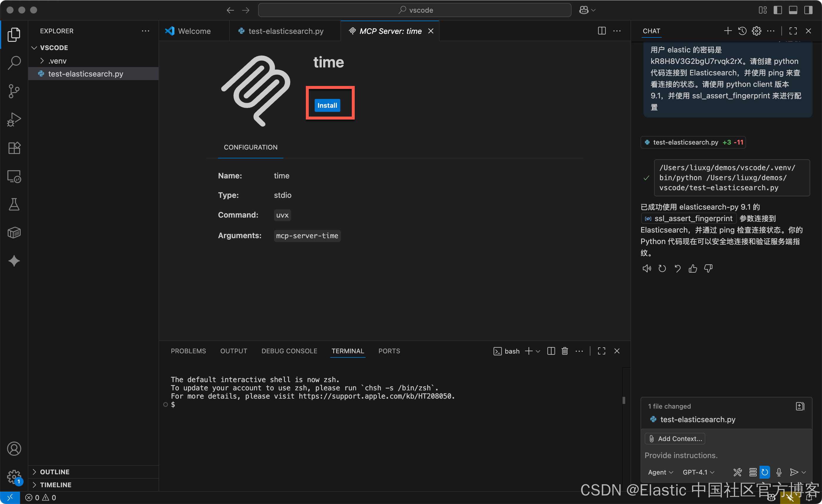Split the editor to the right
This screenshot has height=504, width=822.
click(x=602, y=31)
